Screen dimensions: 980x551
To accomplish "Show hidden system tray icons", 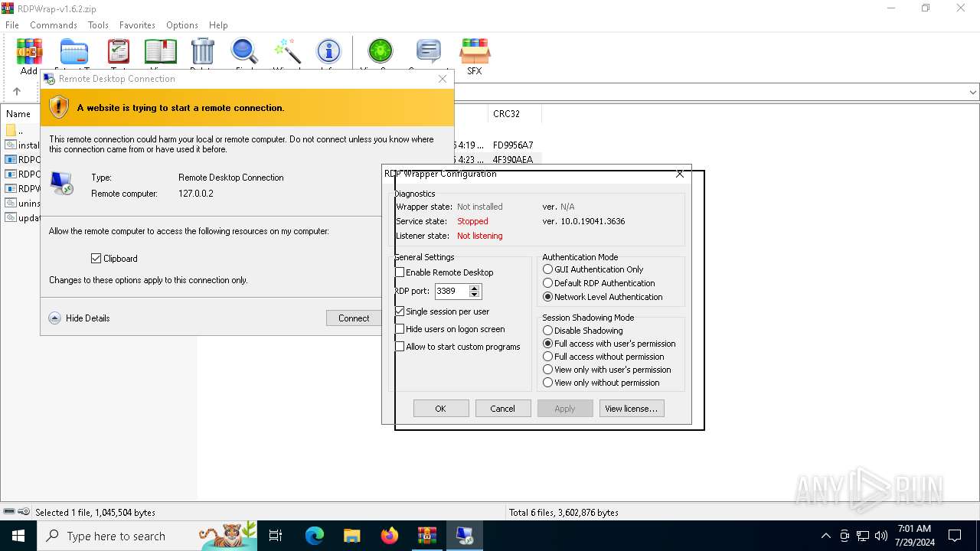I will pos(825,536).
